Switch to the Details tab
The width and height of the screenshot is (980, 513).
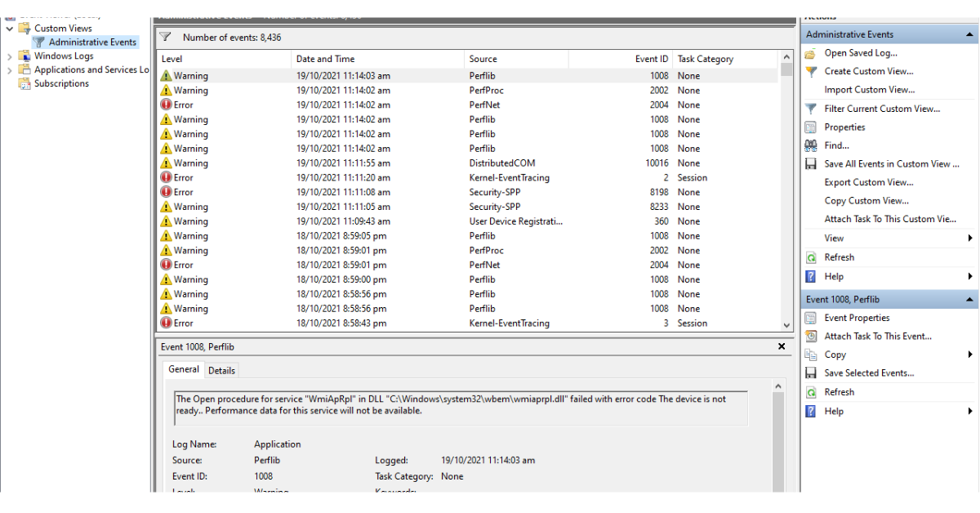coord(221,370)
